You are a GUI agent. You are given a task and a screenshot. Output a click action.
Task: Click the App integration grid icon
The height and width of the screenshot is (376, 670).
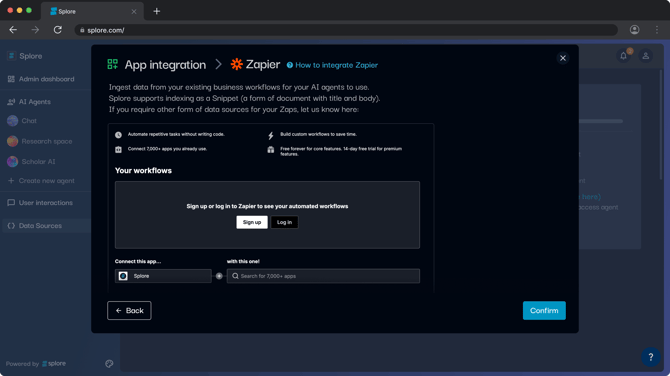112,65
